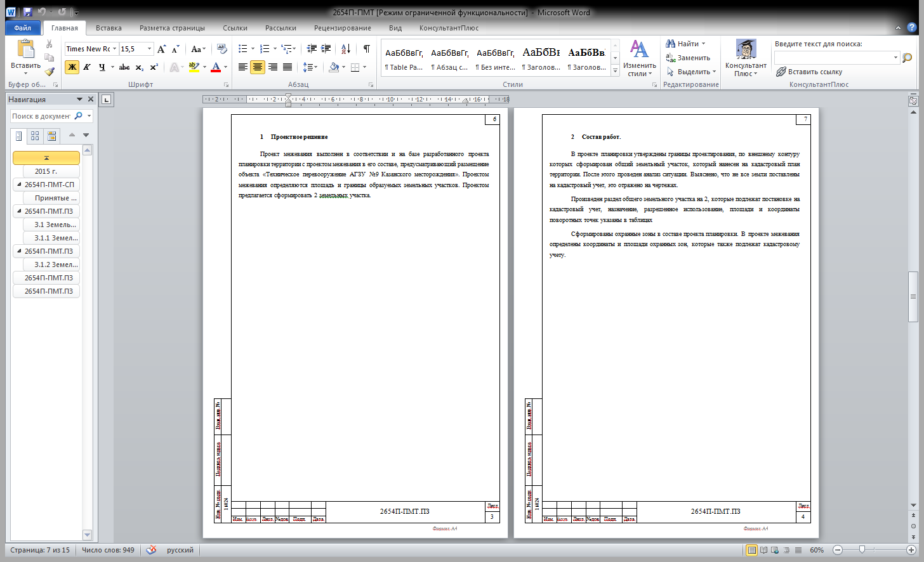Click the increase font size icon
The image size is (924, 562).
pos(162,49)
